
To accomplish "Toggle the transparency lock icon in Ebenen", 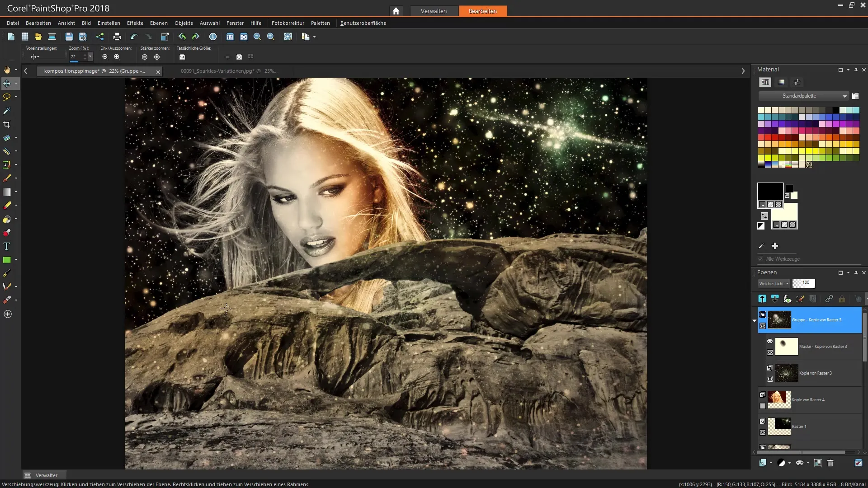I will [841, 299].
